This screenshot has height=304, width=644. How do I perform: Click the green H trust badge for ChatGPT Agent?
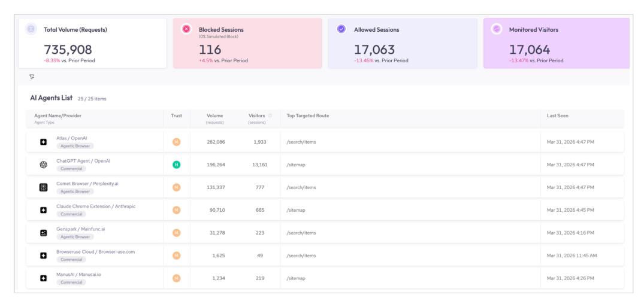click(x=176, y=165)
